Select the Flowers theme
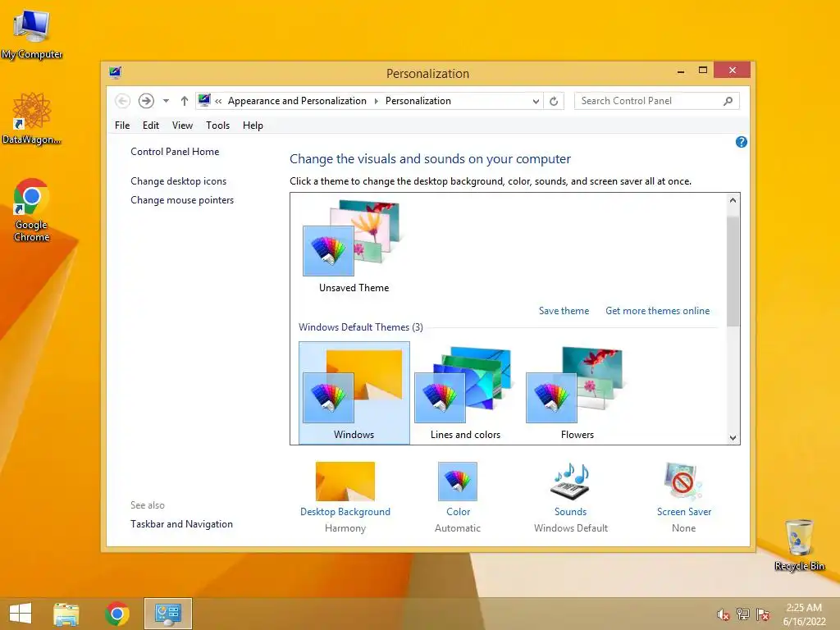The width and height of the screenshot is (840, 630). pyautogui.click(x=577, y=393)
